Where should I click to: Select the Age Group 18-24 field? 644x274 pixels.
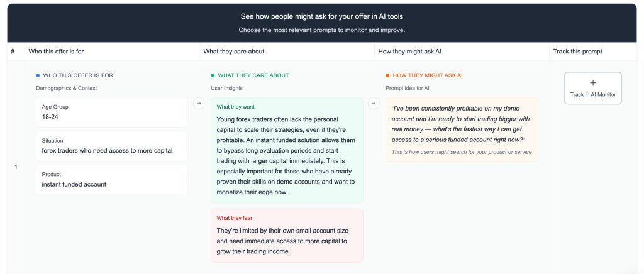[112, 112]
